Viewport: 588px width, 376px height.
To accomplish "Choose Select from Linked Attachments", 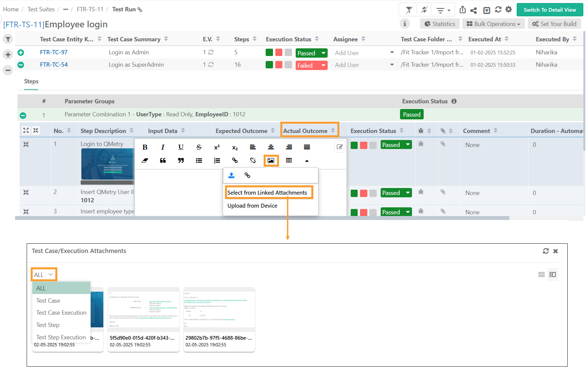I will [267, 193].
